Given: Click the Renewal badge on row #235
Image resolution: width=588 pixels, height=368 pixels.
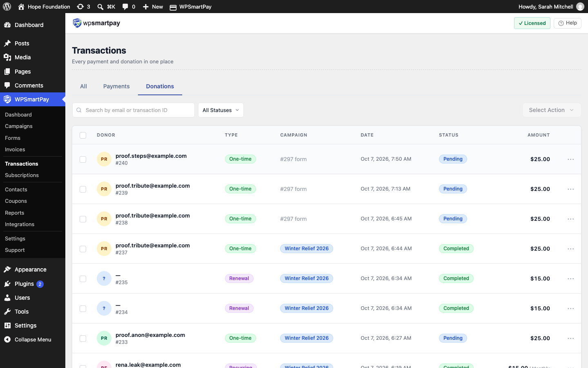Looking at the screenshot, I should (x=239, y=278).
